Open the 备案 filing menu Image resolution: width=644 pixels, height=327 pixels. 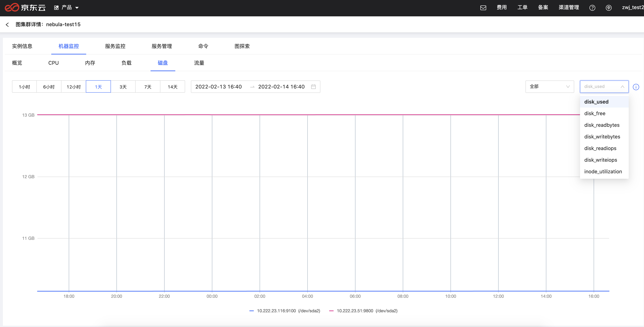pyautogui.click(x=543, y=7)
